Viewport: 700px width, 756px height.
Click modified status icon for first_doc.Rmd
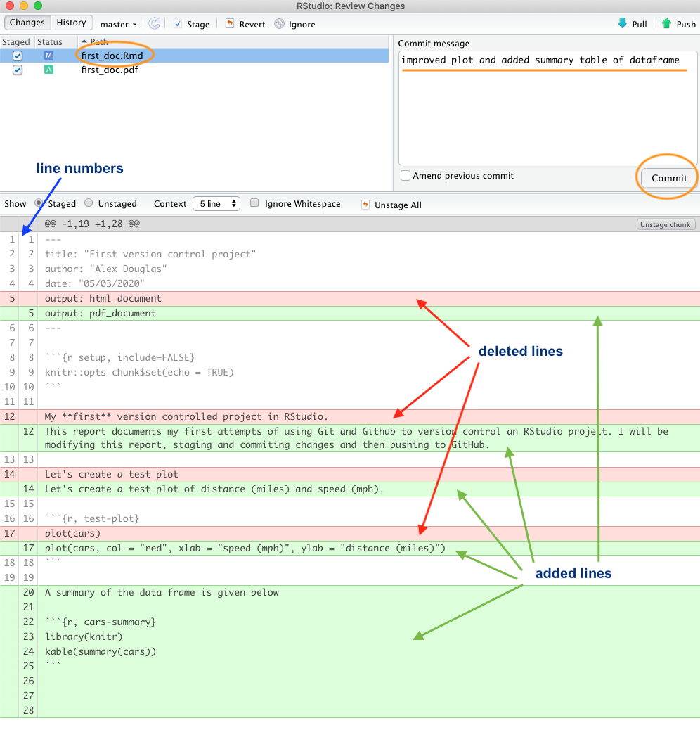(48, 55)
